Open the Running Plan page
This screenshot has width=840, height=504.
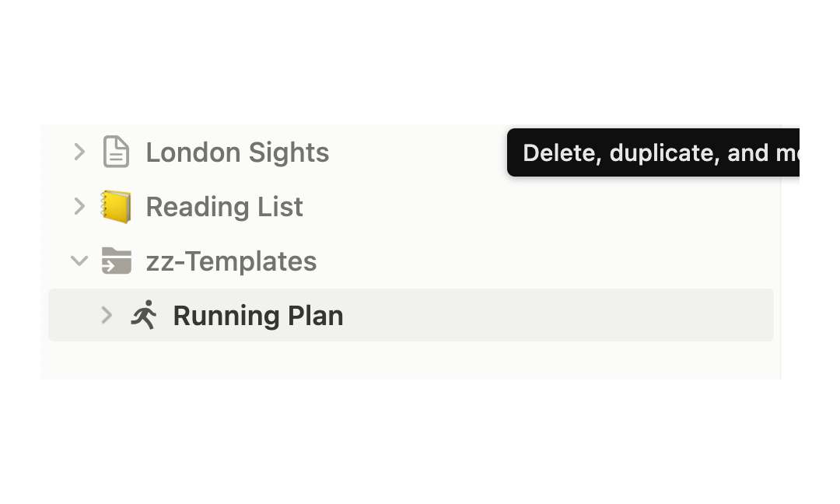coord(257,315)
